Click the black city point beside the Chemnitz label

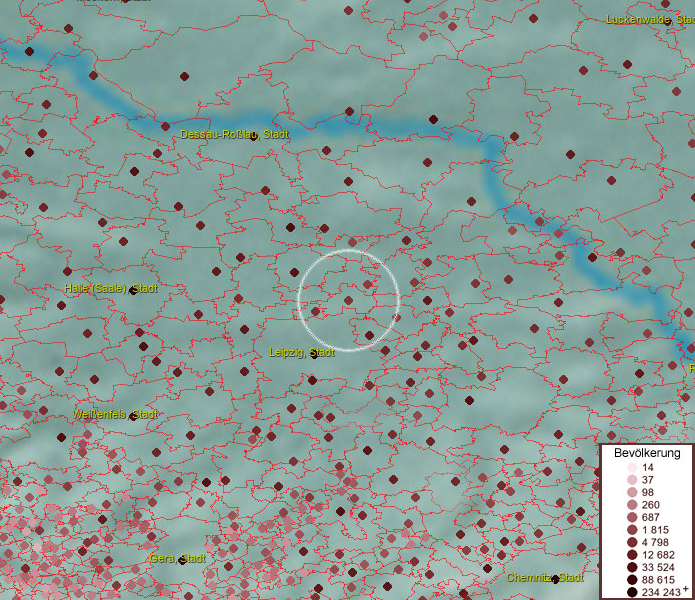555,579
